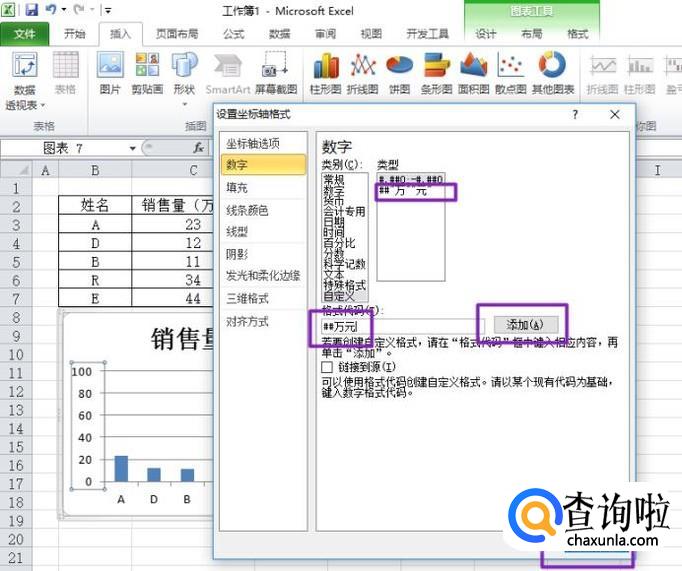Select 填充 in dialog sidebar

(263, 188)
